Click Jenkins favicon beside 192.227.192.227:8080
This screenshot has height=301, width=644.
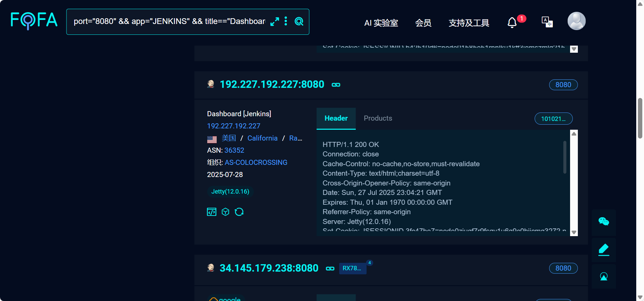[x=211, y=84]
